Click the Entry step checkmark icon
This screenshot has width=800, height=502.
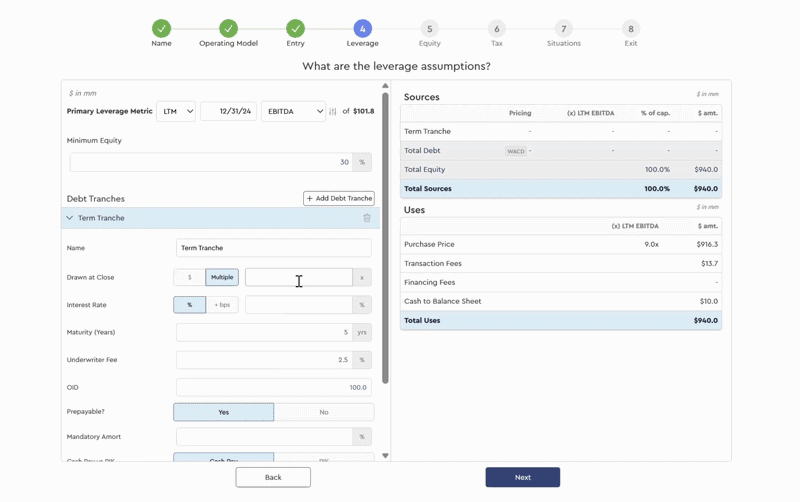pos(295,29)
